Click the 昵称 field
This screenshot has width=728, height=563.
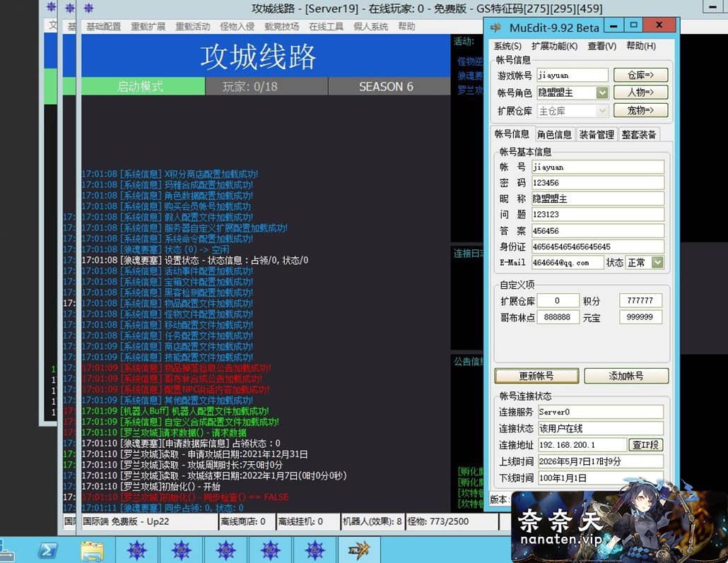tap(598, 198)
